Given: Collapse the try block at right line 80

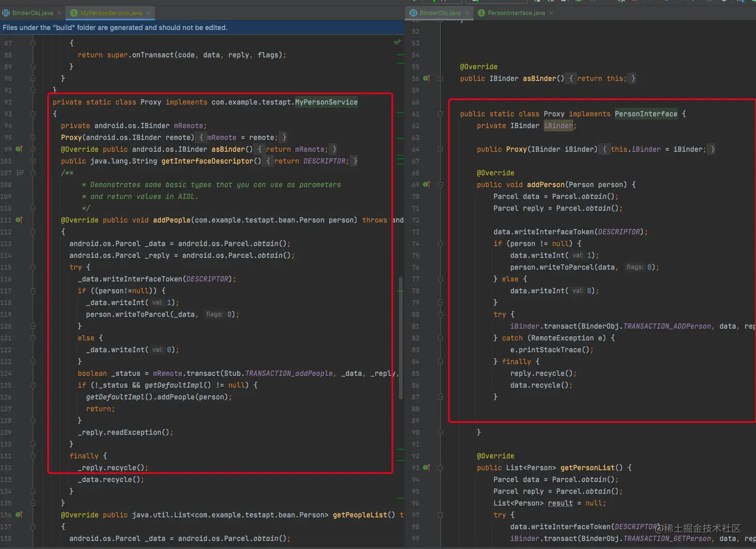Looking at the screenshot, I should pyautogui.click(x=440, y=314).
